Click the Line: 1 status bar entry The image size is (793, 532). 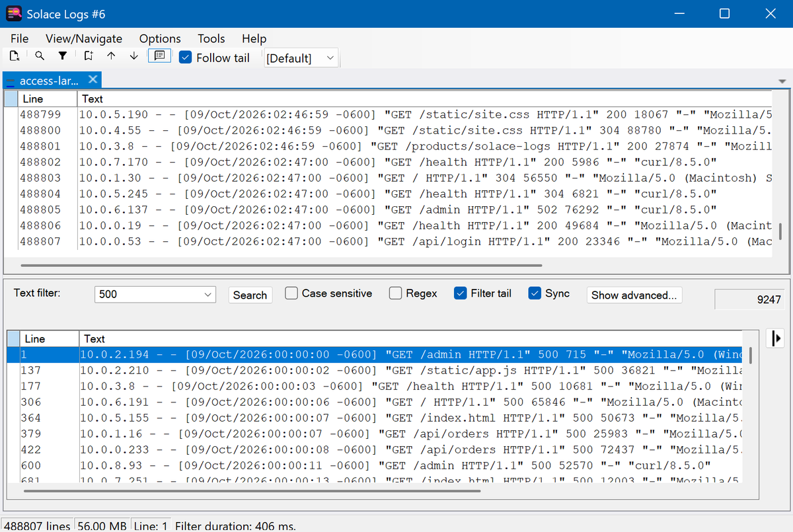click(x=152, y=526)
